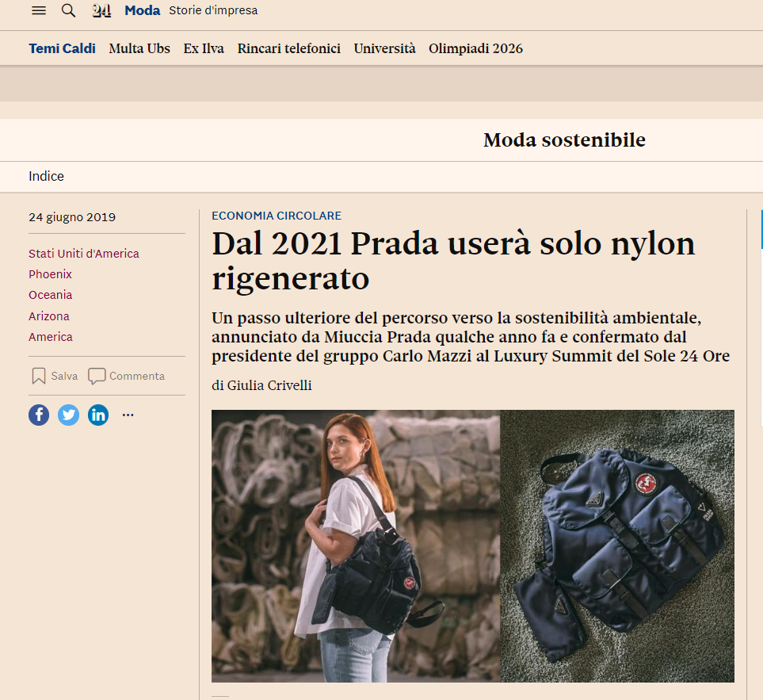View the Prada backpack article image
Image resolution: width=763 pixels, height=700 pixels.
click(x=472, y=548)
